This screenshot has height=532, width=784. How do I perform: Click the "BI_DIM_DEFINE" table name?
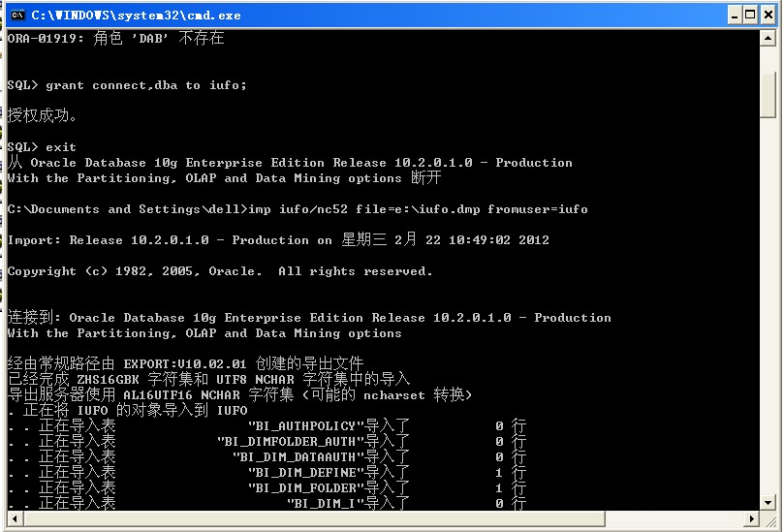pyautogui.click(x=305, y=473)
